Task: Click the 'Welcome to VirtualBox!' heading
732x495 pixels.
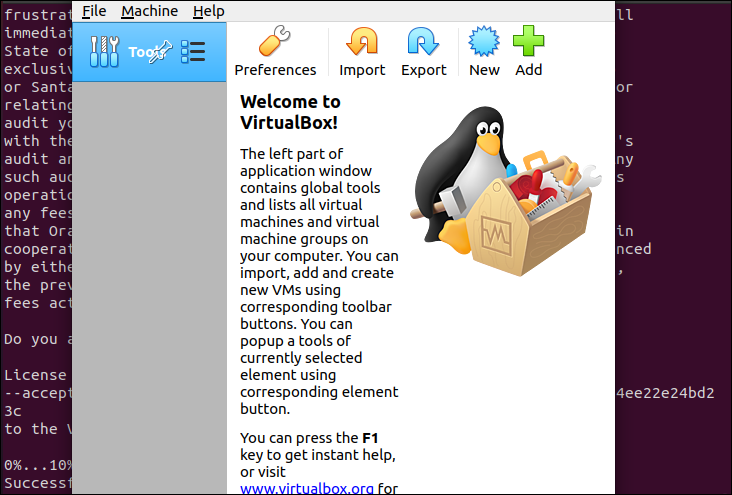Action: (290, 112)
